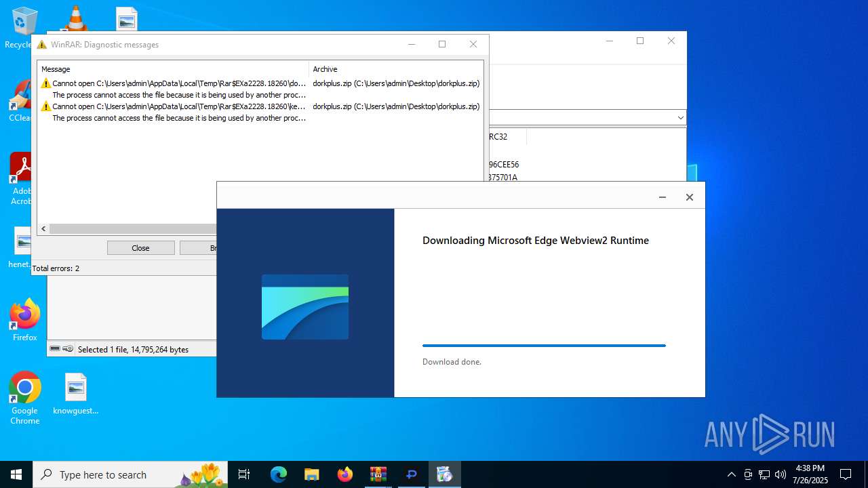The width and height of the screenshot is (868, 488).
Task: Click left arrow of horizontal scrollbar
Action: (43, 229)
